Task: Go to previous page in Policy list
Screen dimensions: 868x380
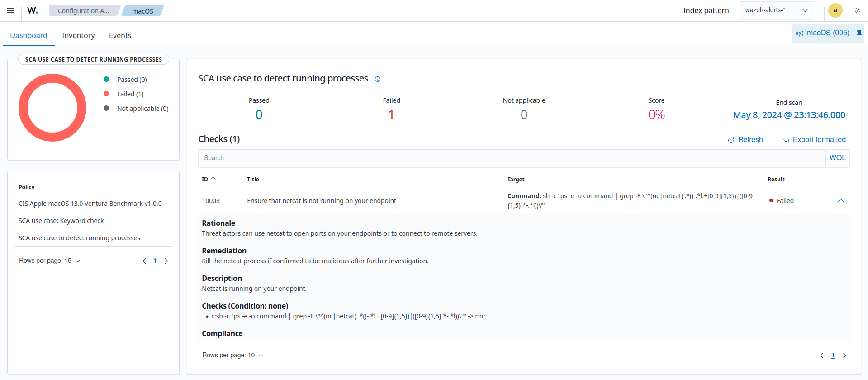Action: click(x=144, y=261)
